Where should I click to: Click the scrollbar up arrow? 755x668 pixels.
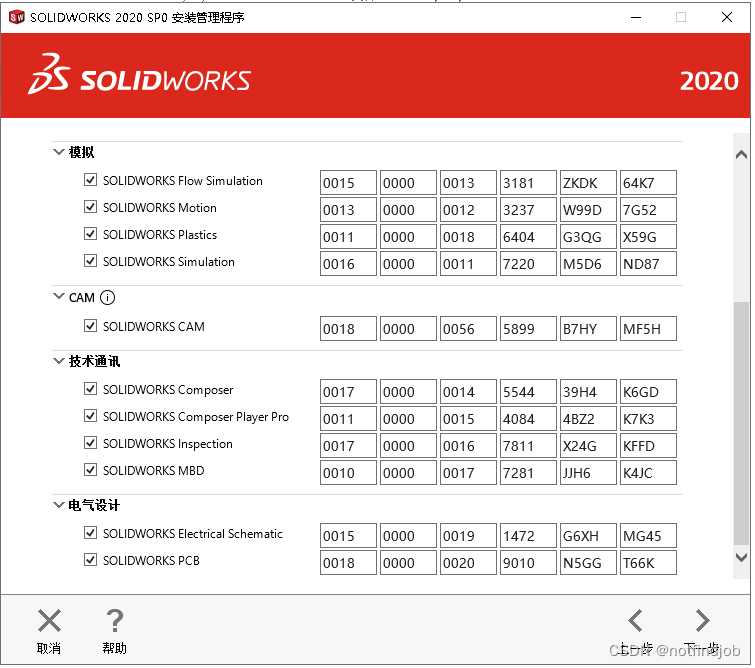pyautogui.click(x=741, y=154)
